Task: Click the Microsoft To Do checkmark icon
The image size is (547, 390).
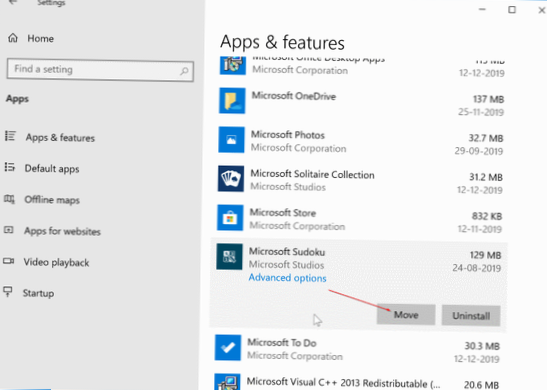Action: [x=228, y=347]
